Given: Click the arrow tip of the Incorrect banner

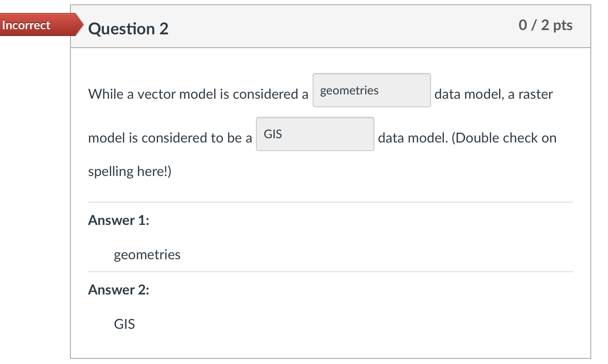Looking at the screenshot, I should pyautogui.click(x=80, y=25).
